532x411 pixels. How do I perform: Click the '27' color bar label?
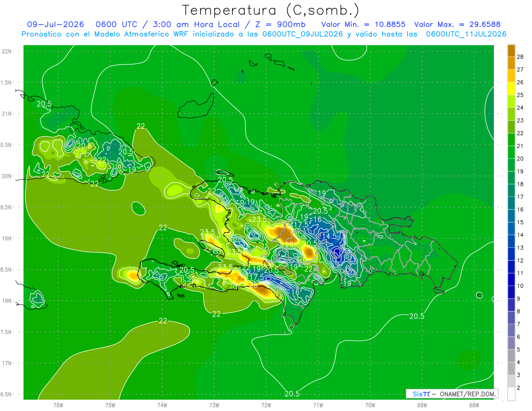[520, 69]
